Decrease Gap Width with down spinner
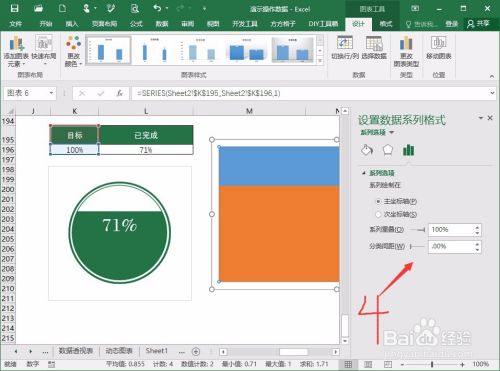The image size is (500, 371). coord(478,249)
